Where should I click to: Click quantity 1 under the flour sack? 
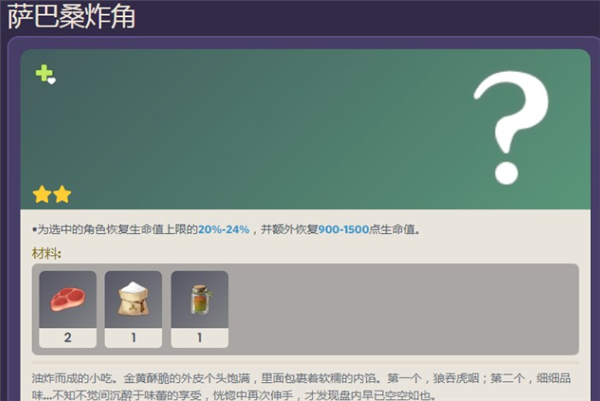tap(133, 337)
